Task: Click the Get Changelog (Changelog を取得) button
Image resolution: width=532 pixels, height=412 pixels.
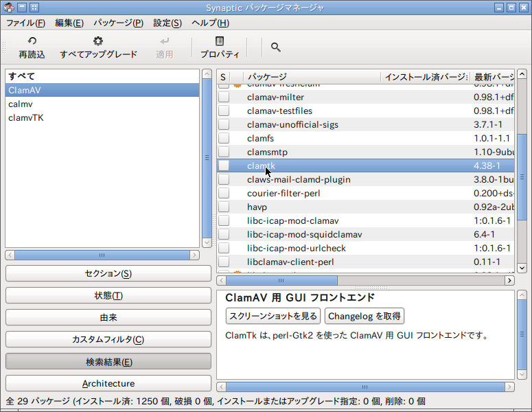Action: 365,317
